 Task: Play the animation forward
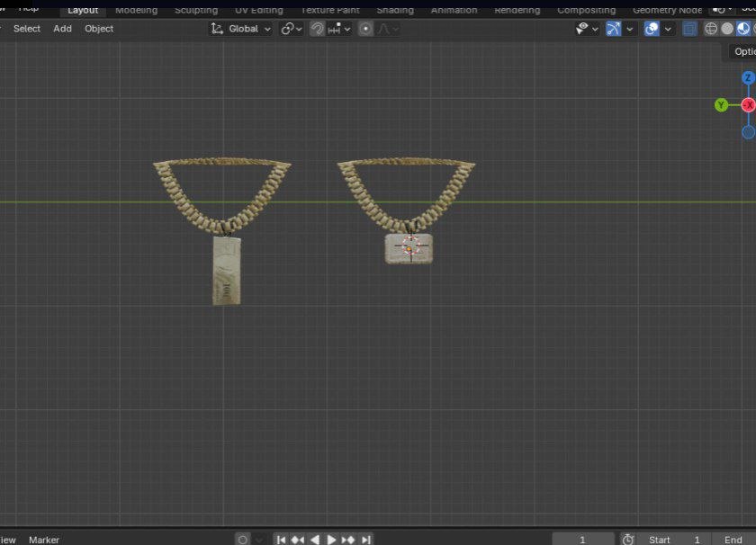331,540
